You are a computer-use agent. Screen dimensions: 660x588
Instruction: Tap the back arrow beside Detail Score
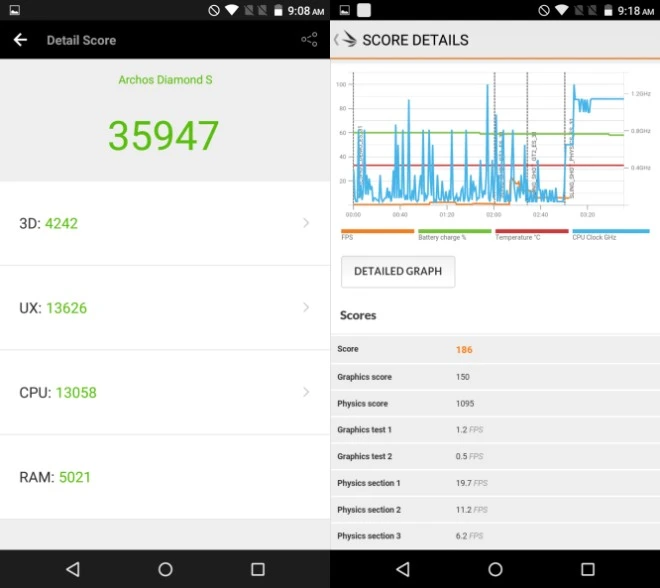[20, 40]
